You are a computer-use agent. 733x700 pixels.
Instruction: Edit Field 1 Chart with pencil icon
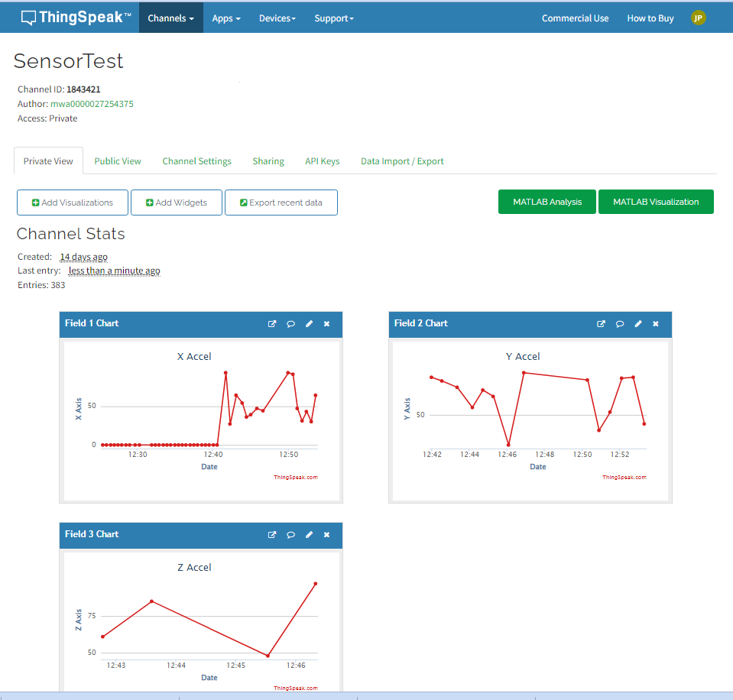(x=309, y=324)
